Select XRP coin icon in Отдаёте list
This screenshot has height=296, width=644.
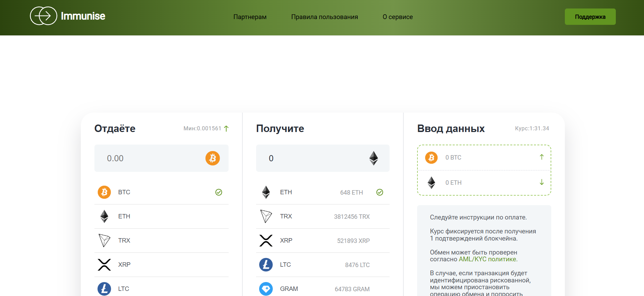[x=104, y=265]
